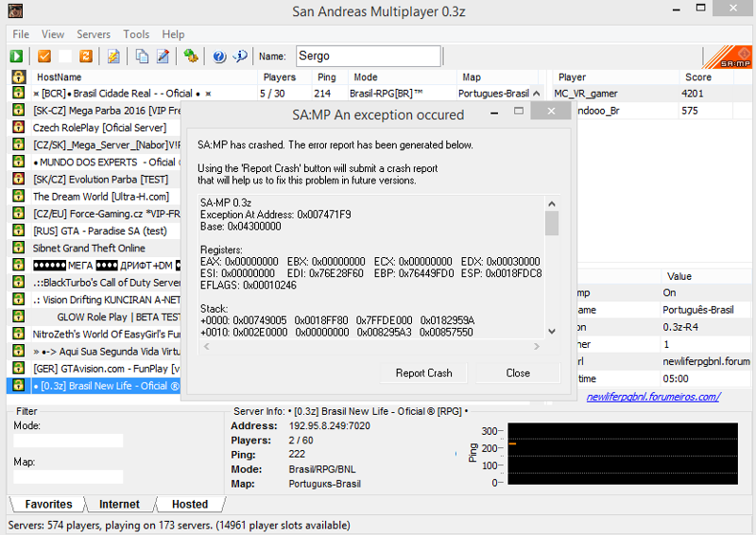Open the File menu
The width and height of the screenshot is (756, 535).
pos(21,34)
